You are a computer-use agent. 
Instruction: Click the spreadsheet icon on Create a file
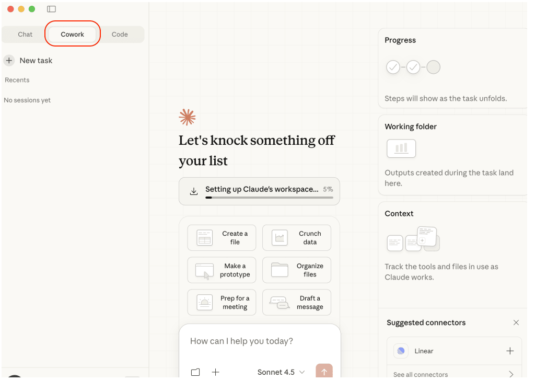(205, 238)
